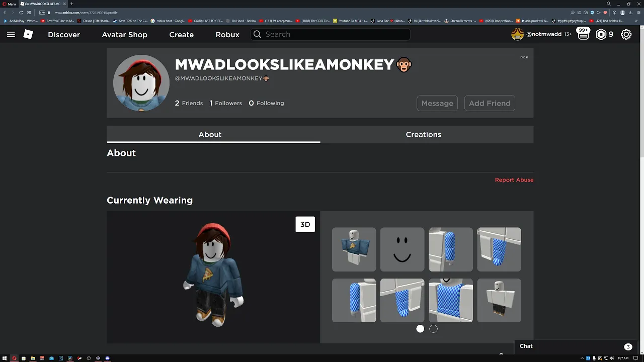644x362 pixels.
Task: Open the 2 Friends list link
Action: click(x=189, y=103)
